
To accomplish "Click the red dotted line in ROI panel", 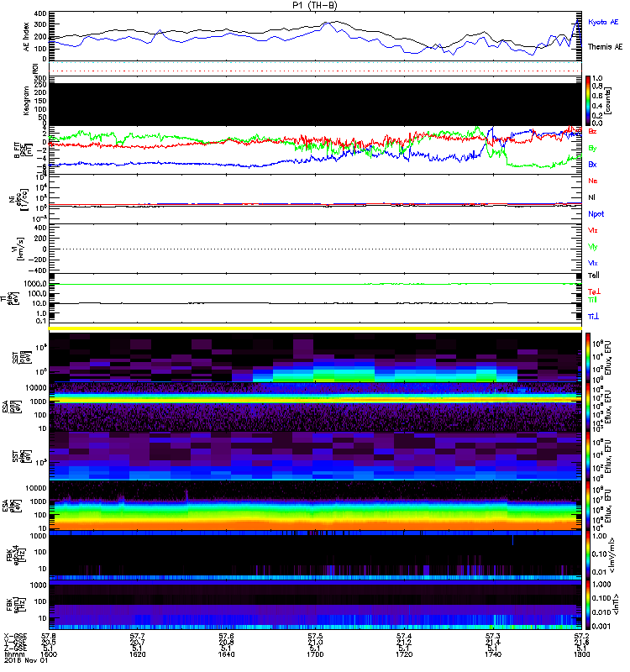I will (316, 71).
